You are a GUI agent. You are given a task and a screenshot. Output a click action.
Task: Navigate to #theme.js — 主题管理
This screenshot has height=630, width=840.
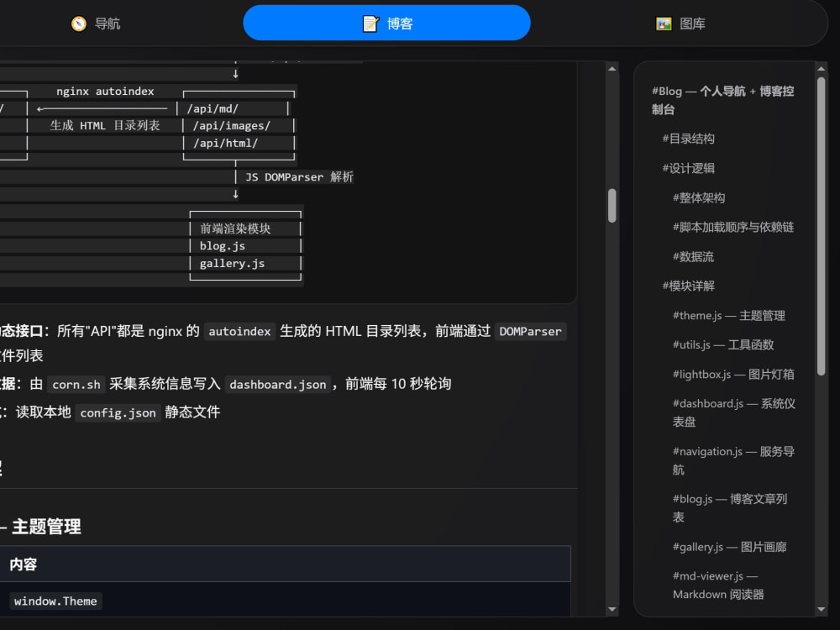click(x=728, y=316)
